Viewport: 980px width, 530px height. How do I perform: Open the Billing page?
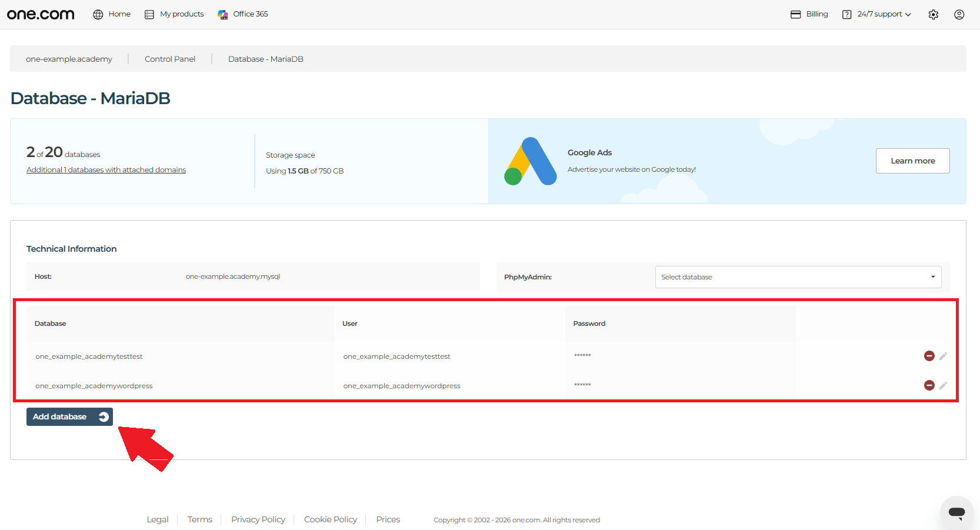(x=809, y=14)
